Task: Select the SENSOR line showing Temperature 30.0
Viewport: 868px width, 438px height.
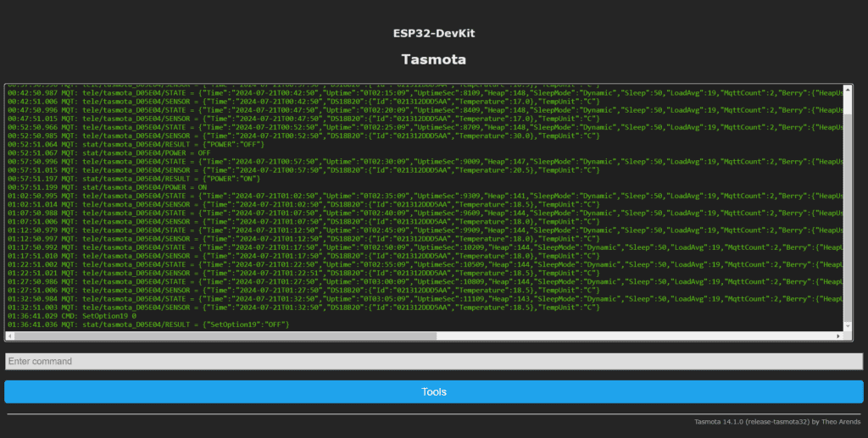Action: point(303,136)
